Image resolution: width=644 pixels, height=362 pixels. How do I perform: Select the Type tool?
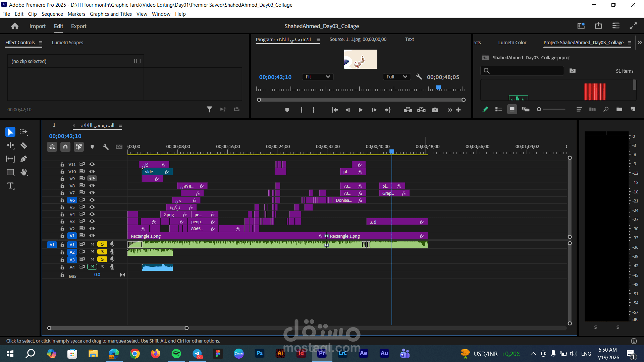(x=10, y=186)
